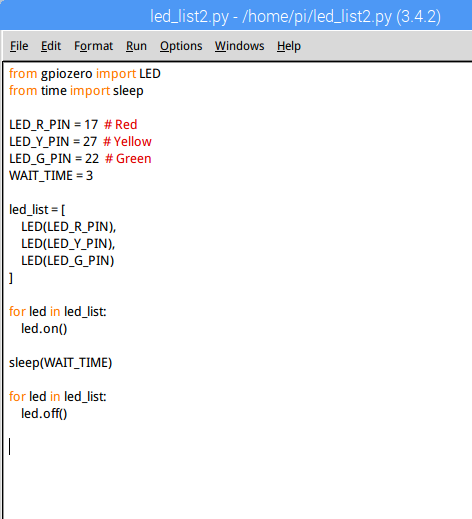Open the Run menu
Screen dimensions: 472x519
(x=136, y=46)
